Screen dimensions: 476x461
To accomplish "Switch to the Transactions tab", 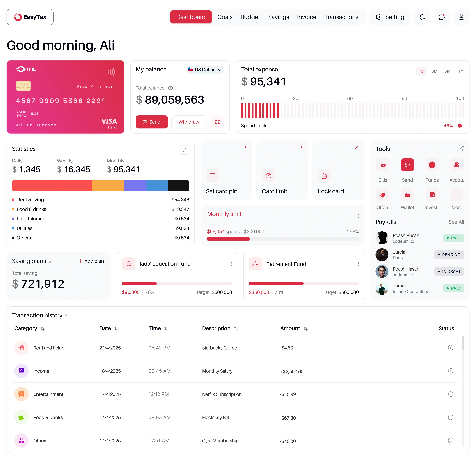I will click(341, 17).
